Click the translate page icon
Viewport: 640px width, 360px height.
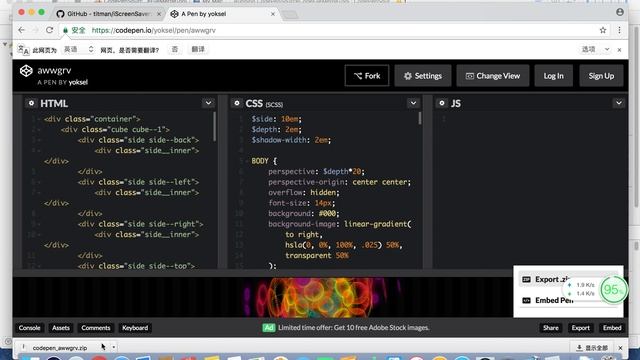pos(23,50)
